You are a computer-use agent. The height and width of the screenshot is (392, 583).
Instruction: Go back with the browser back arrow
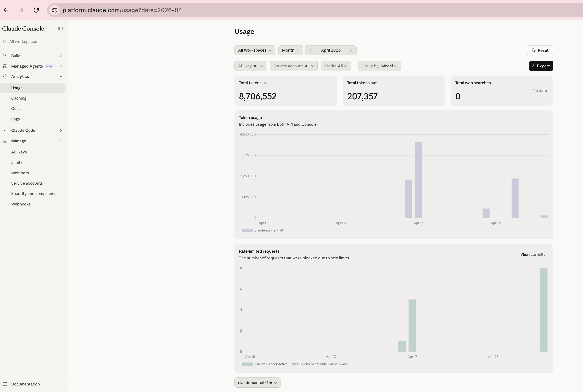(x=6, y=10)
